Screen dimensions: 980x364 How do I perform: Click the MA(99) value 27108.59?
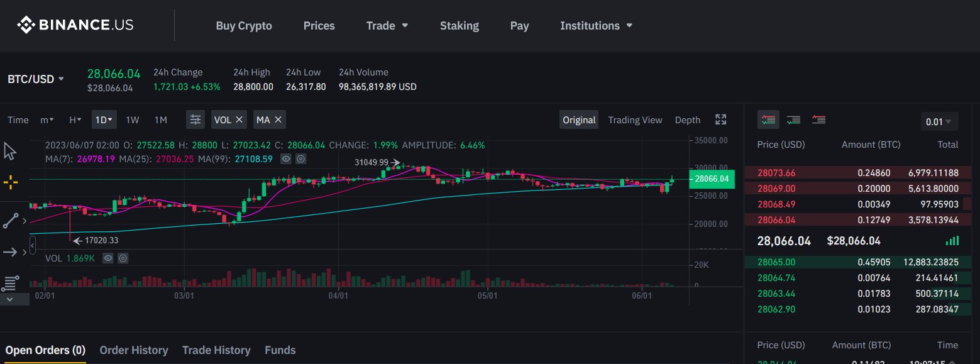[x=253, y=159]
